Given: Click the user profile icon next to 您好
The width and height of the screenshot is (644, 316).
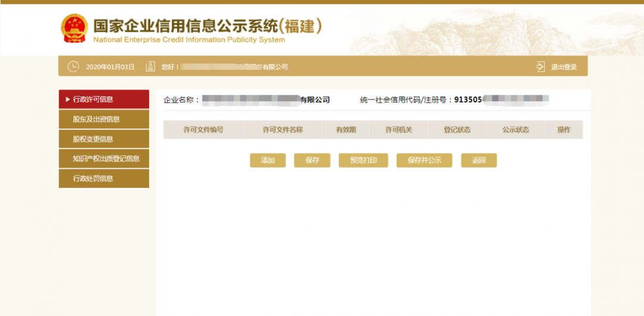Looking at the screenshot, I should (x=150, y=67).
